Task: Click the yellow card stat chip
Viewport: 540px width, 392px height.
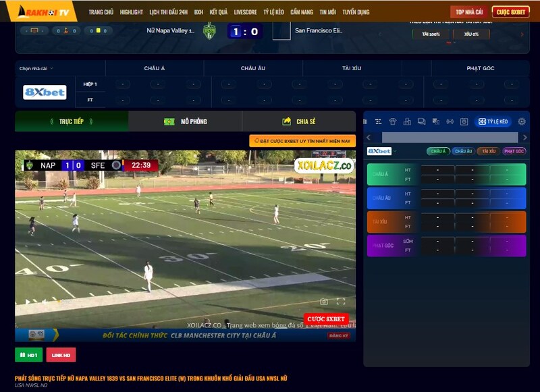Action: pyautogui.click(x=98, y=31)
